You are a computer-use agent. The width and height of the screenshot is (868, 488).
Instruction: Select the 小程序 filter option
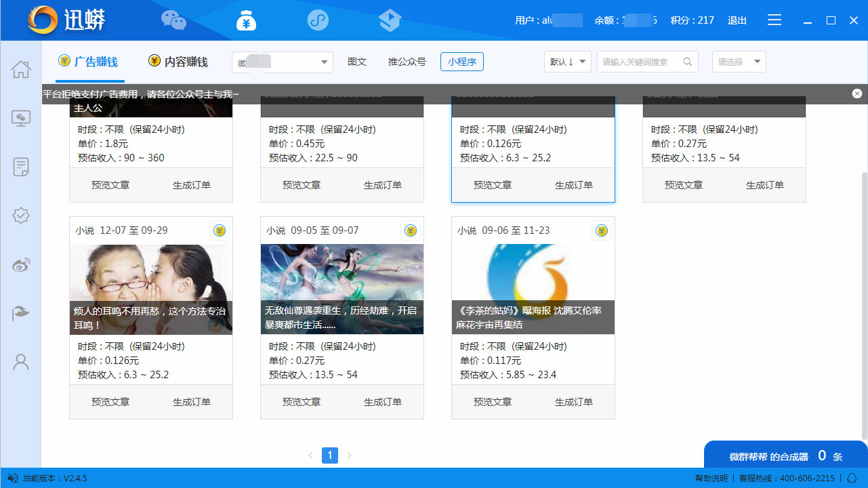[x=461, y=62]
